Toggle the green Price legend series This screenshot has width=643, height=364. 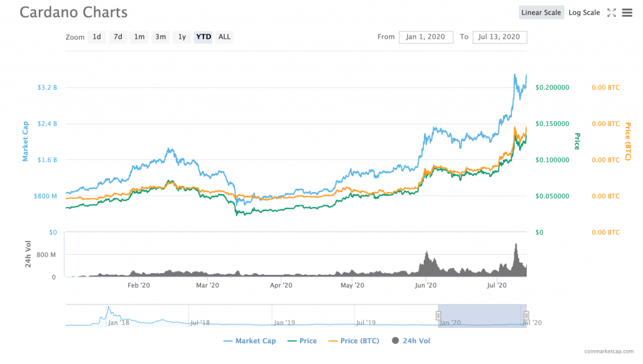click(x=301, y=341)
